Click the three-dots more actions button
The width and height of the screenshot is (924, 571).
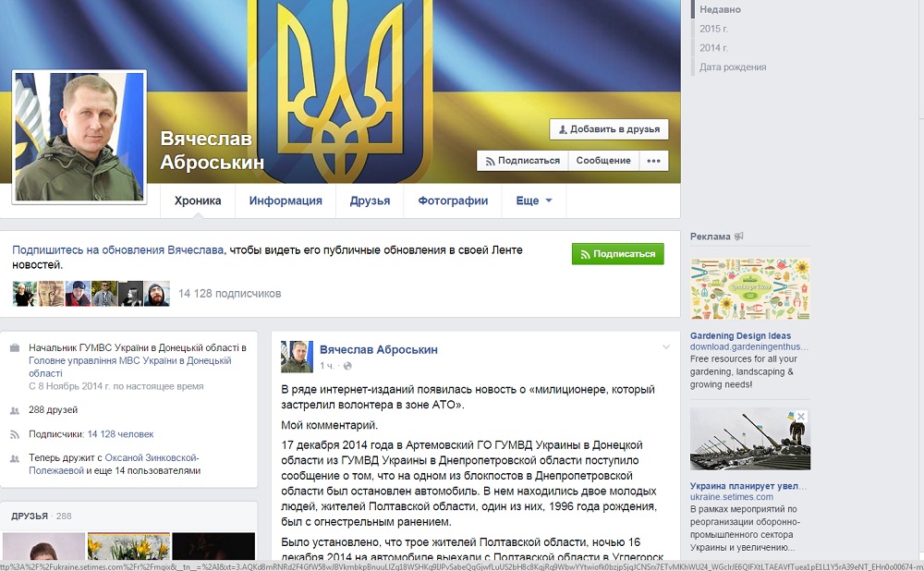tap(653, 160)
